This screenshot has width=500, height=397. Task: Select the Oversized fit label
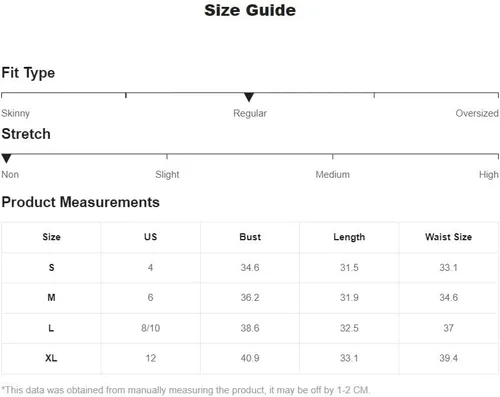coord(477,113)
